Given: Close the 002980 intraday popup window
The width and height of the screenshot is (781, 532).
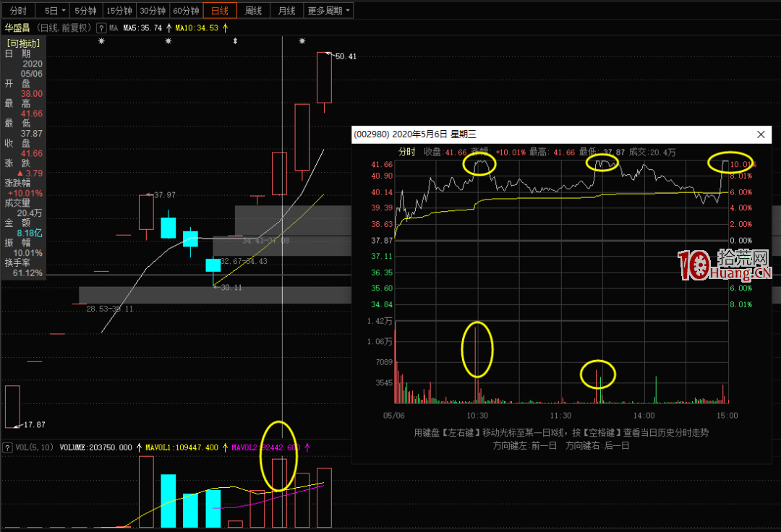Looking at the screenshot, I should click(761, 134).
